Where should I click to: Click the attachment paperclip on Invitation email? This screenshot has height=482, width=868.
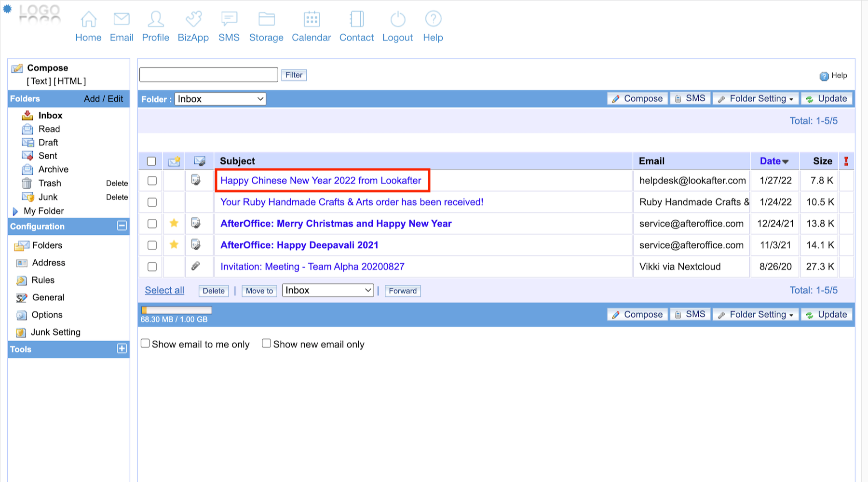pyautogui.click(x=195, y=266)
